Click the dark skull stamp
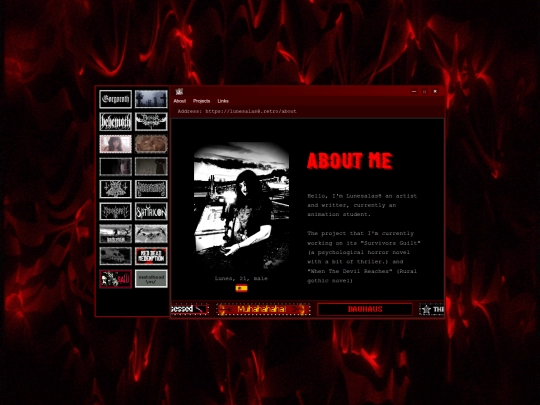This screenshot has height=405, width=540. click(x=115, y=256)
